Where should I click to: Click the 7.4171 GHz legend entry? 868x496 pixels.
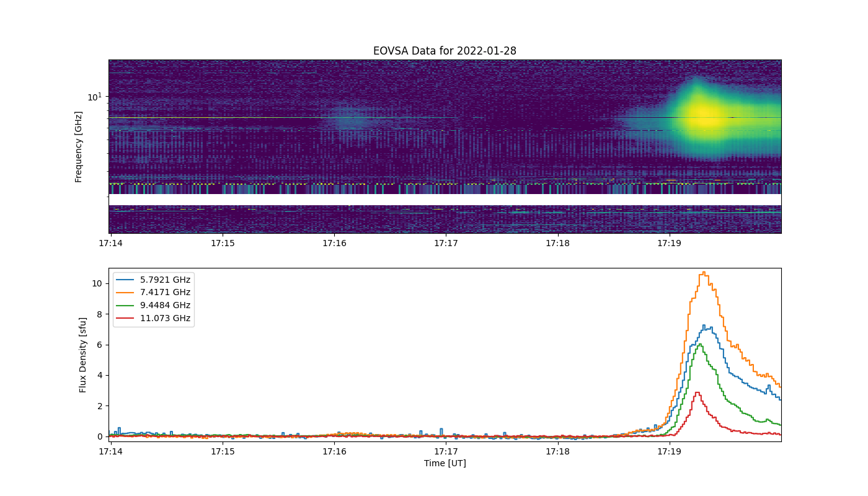tap(153, 293)
